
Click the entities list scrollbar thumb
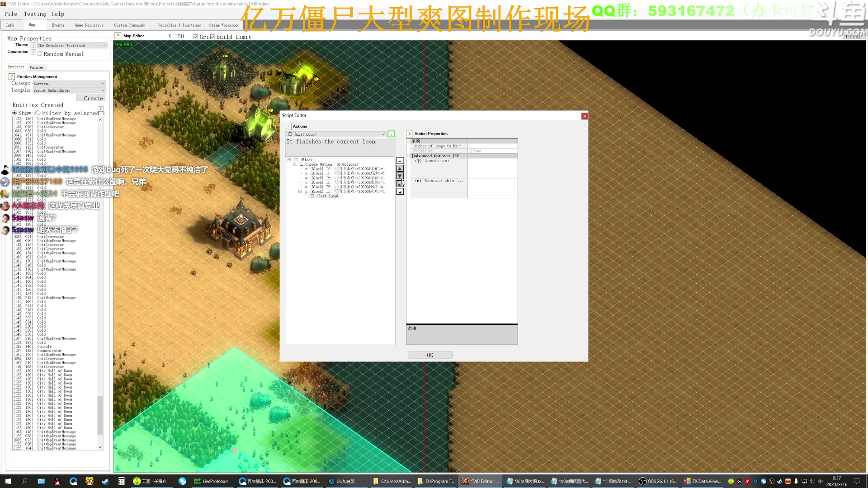[x=100, y=415]
